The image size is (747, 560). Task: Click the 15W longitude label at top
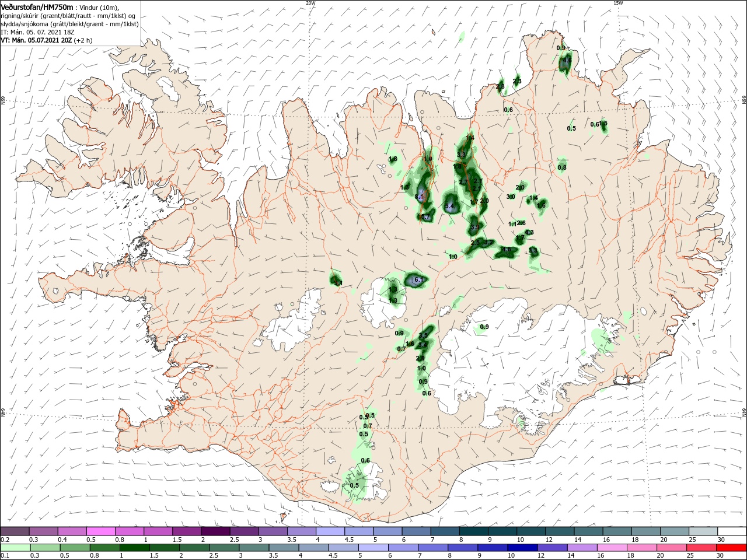point(618,3)
